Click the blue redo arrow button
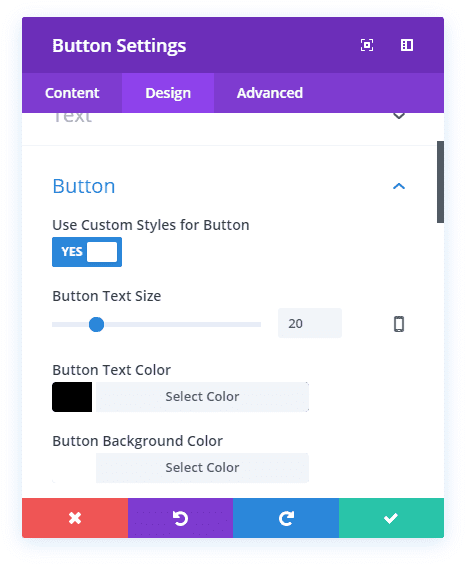 286,518
